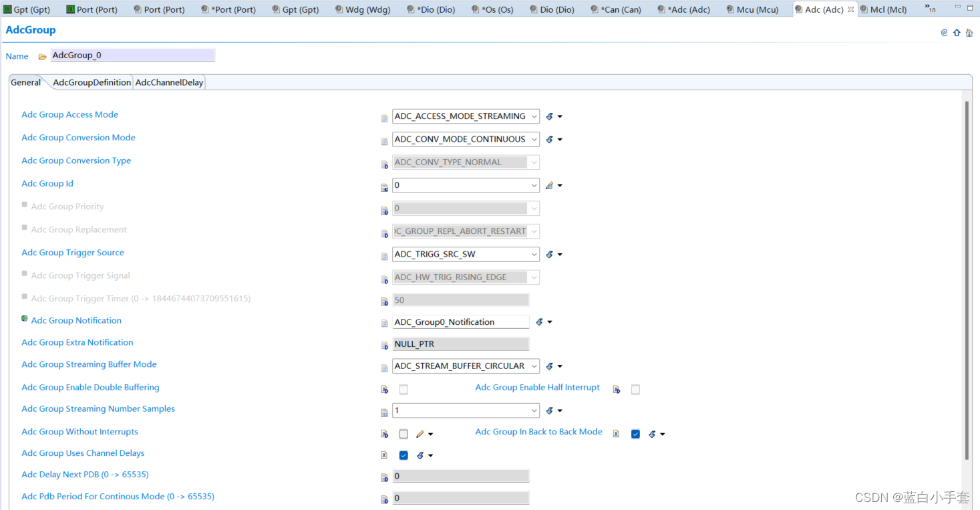Image resolution: width=980 pixels, height=510 pixels.
Task: Click the tool icon beside Conversion Mode dropdown
Action: coord(550,140)
